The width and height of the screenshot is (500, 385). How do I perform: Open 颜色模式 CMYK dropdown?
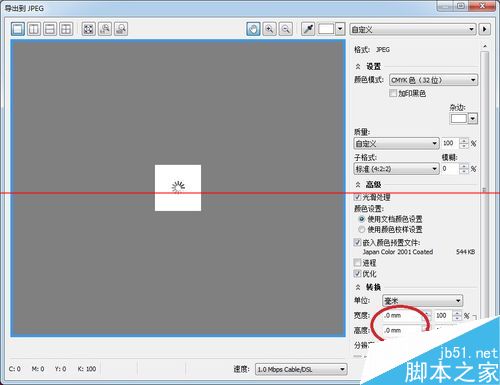433,80
